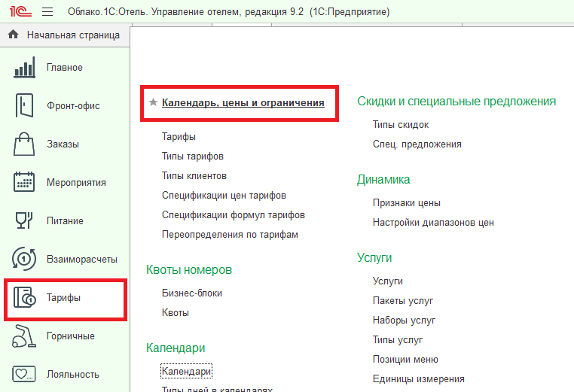The width and height of the screenshot is (574, 392).
Task: Open the Горничные section
Action: [x=71, y=336]
